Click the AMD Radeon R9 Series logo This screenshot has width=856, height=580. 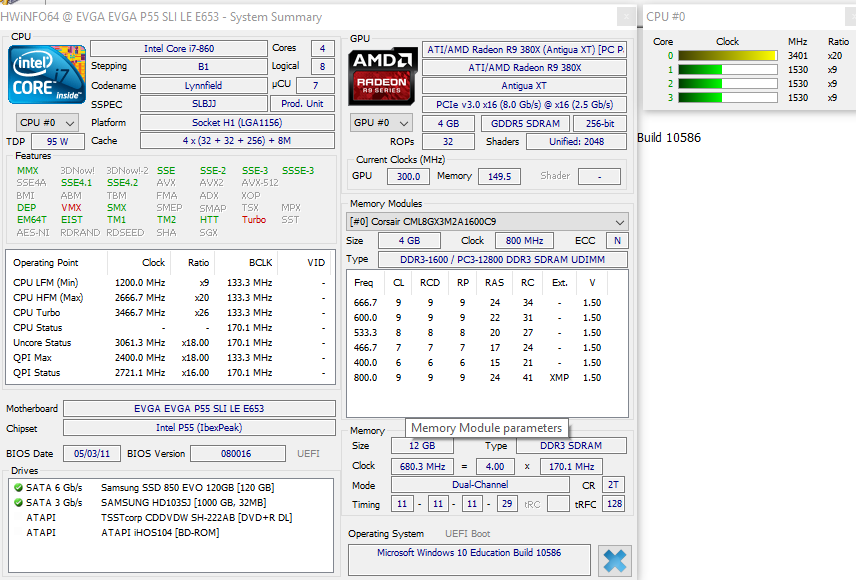point(383,76)
